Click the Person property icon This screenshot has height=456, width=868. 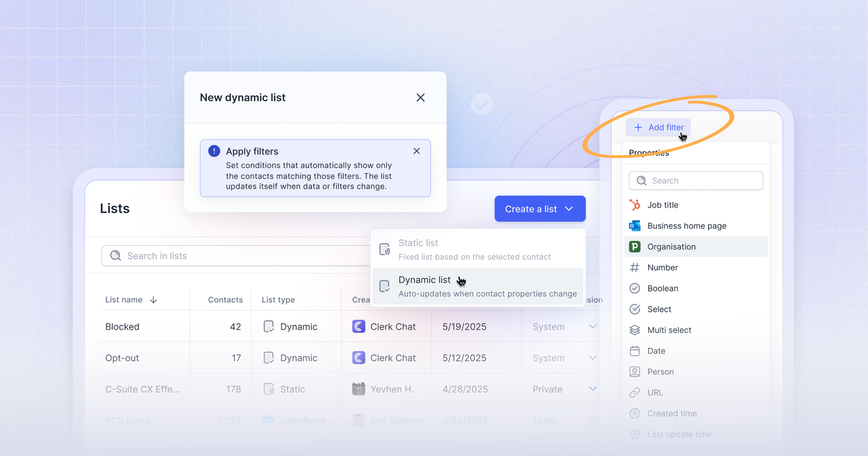click(x=635, y=372)
